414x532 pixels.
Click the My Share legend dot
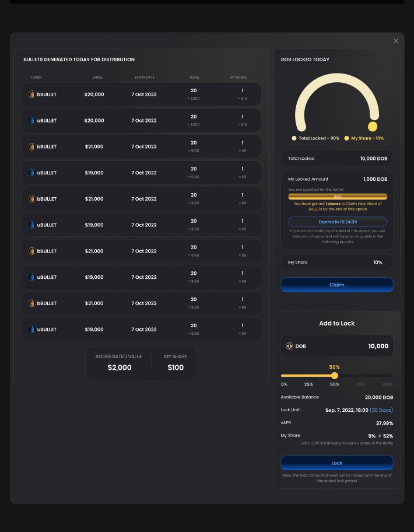click(x=346, y=139)
